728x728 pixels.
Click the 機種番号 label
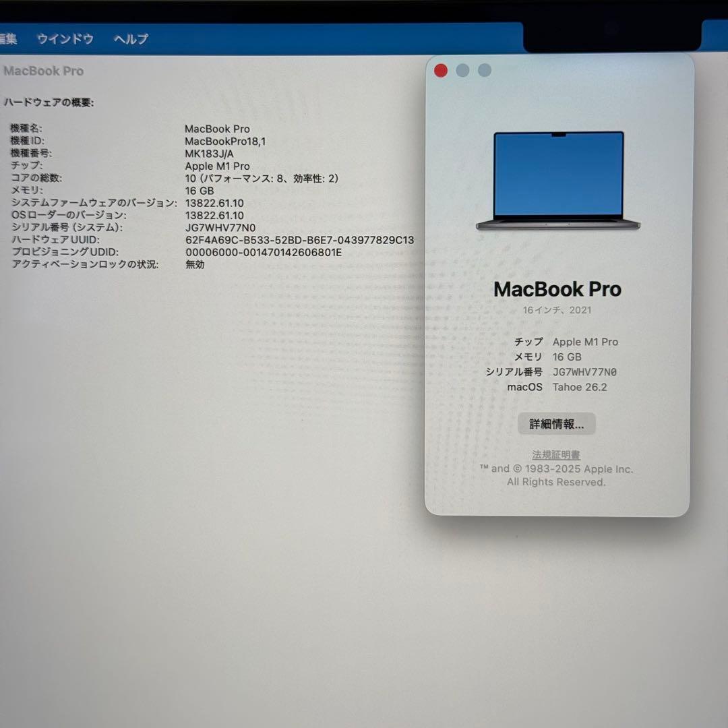(31, 153)
